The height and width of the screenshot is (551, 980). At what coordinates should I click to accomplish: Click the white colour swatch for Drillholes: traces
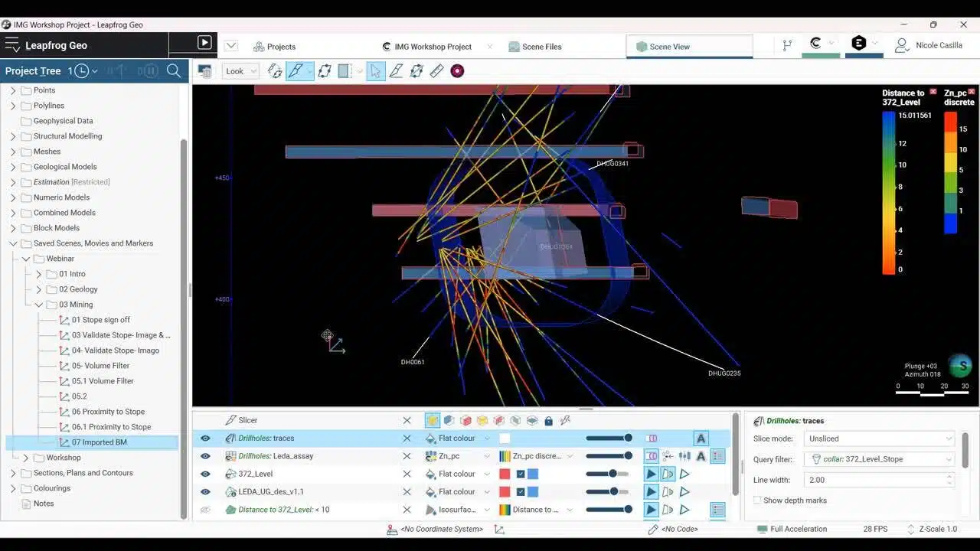coord(505,439)
